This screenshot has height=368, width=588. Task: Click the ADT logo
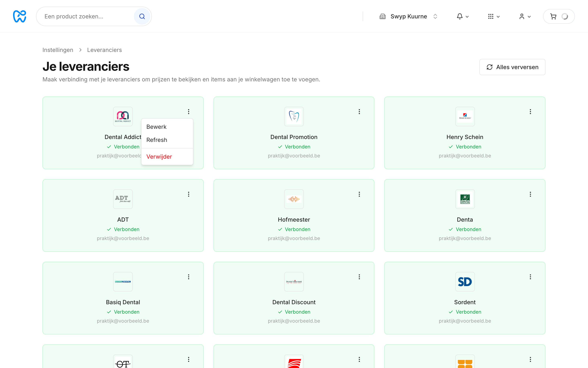[123, 199]
